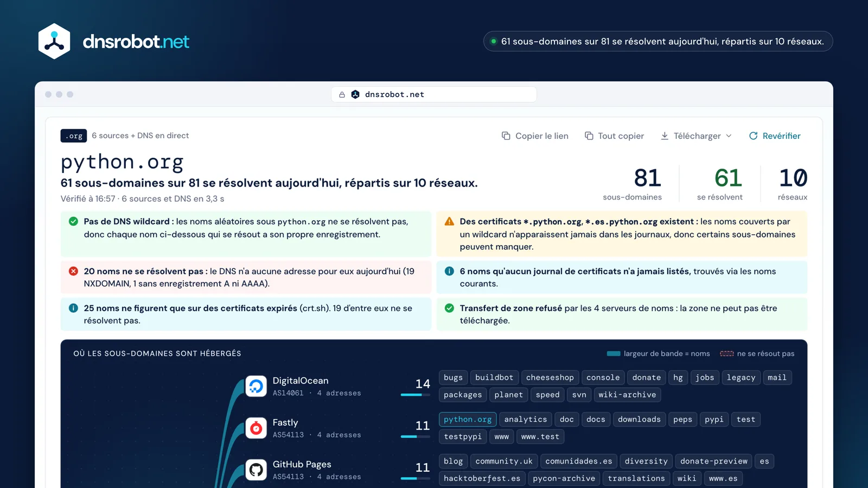Open the Télécharger dropdown chevron
Screen dimensions: 868x488
coord(729,136)
